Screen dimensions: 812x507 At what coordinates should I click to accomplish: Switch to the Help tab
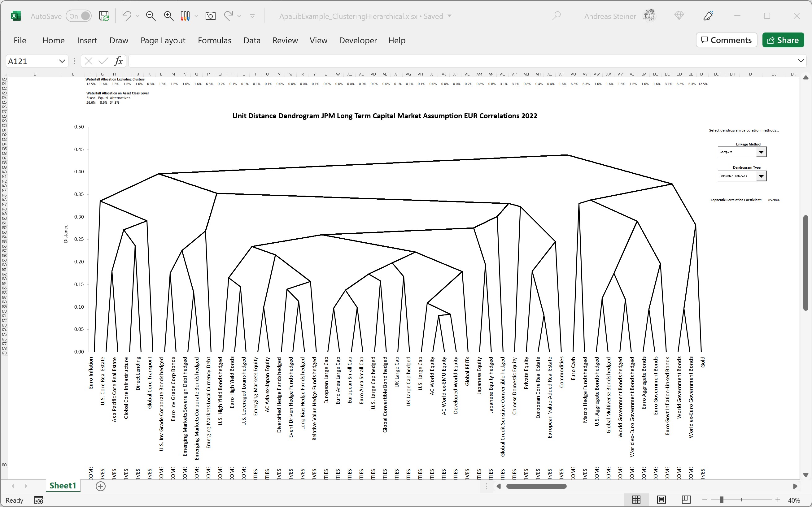click(x=397, y=40)
